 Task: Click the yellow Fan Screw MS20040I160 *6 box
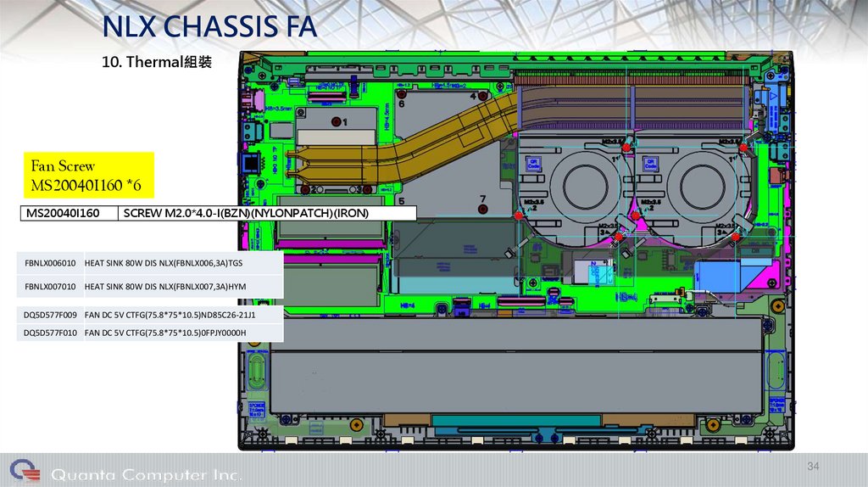point(88,175)
